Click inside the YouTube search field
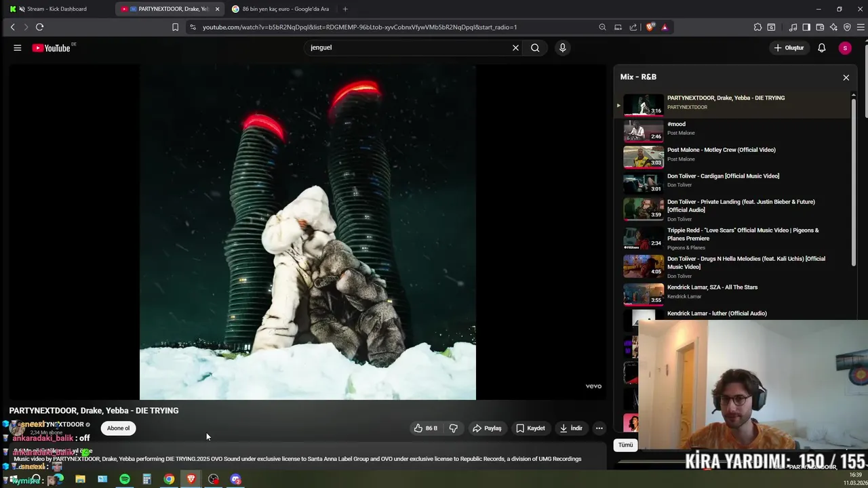 pyautogui.click(x=407, y=47)
